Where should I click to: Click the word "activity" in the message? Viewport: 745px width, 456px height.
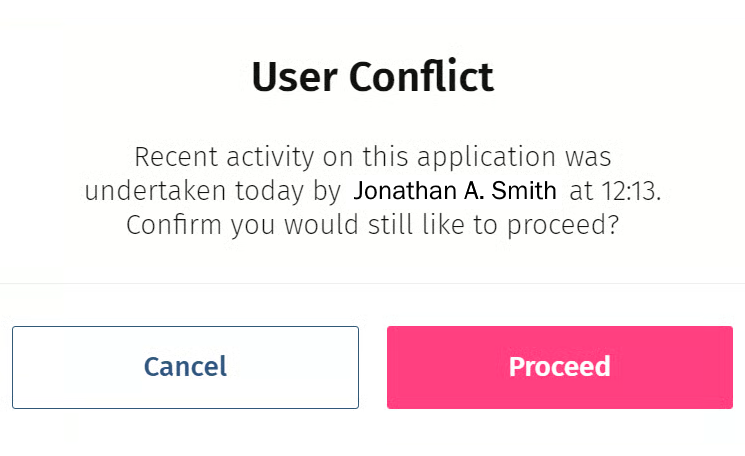[x=252, y=157]
